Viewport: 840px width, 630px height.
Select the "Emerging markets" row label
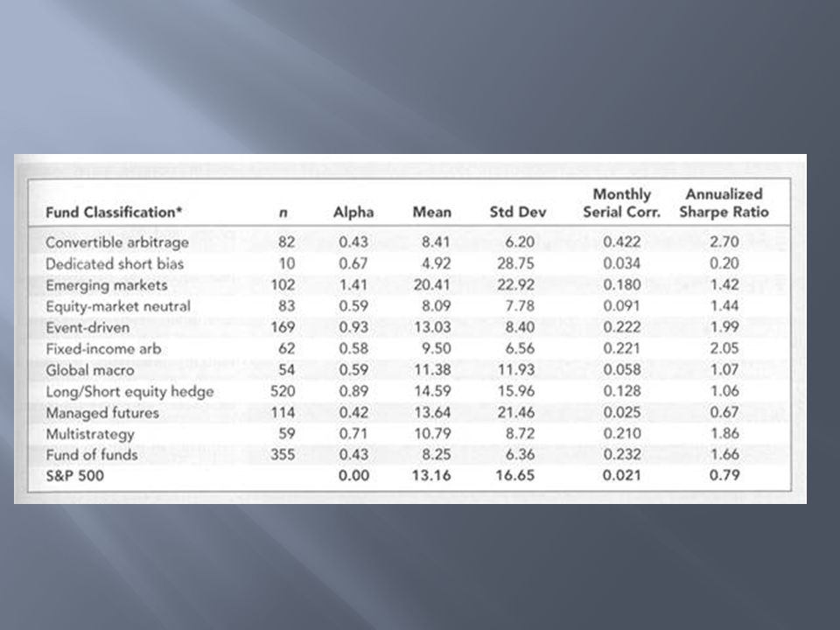click(107, 285)
